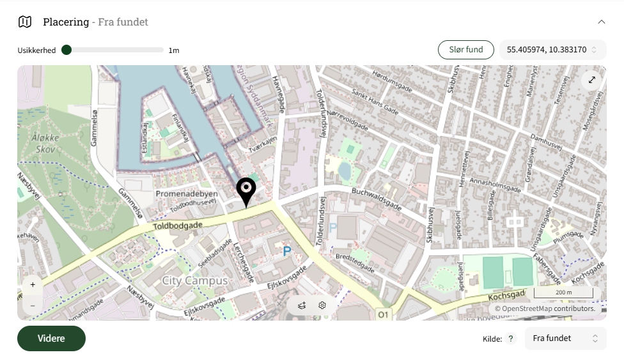Click the Slør fund button
Screen dimensions: 624x364
click(x=466, y=50)
